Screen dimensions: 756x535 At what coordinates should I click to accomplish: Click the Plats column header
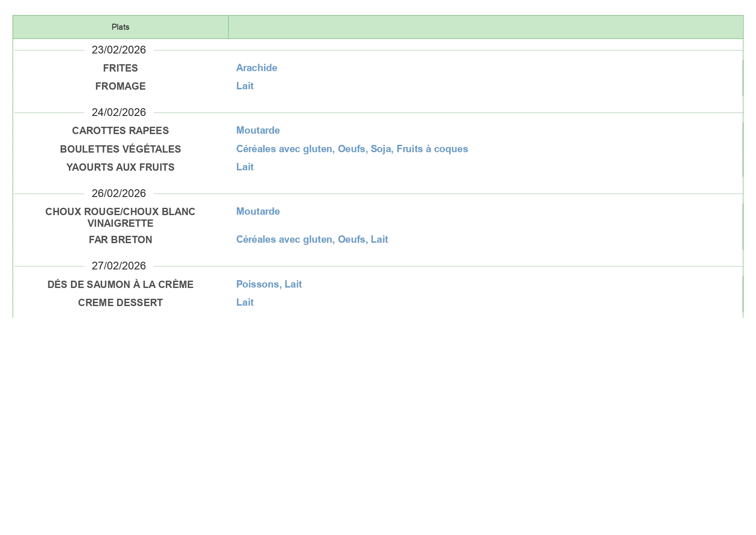point(120,27)
